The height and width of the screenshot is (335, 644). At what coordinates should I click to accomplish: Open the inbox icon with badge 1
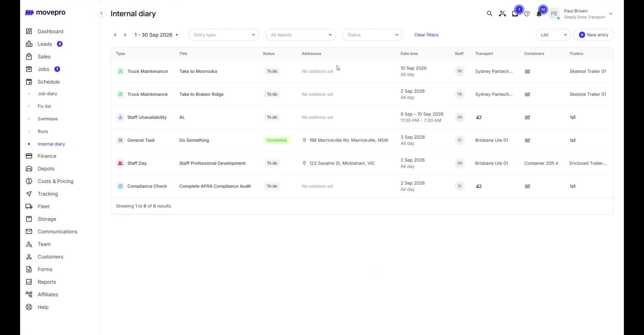515,14
